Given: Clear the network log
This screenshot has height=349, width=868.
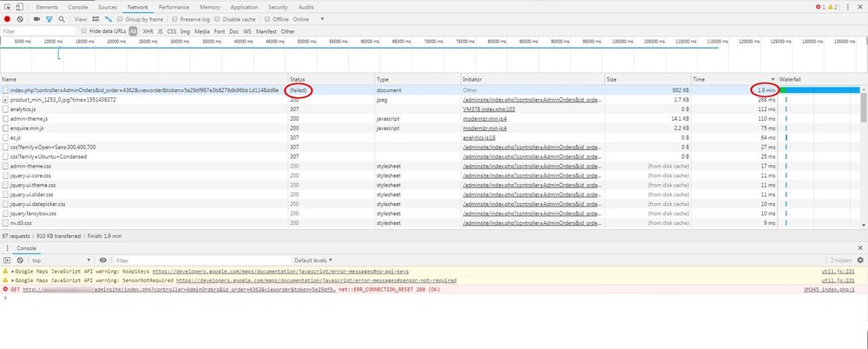Looking at the screenshot, I should pos(19,19).
